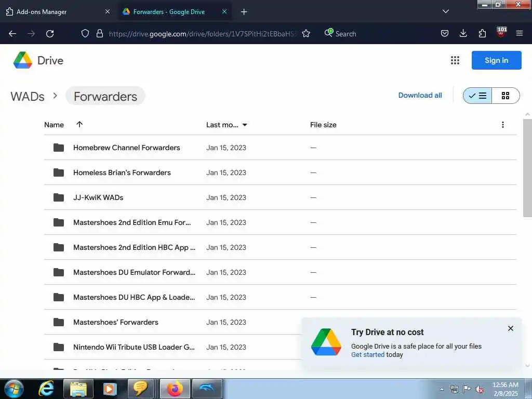The height and width of the screenshot is (399, 532).
Task: Open Windows Start menu orb
Action: tap(14, 389)
